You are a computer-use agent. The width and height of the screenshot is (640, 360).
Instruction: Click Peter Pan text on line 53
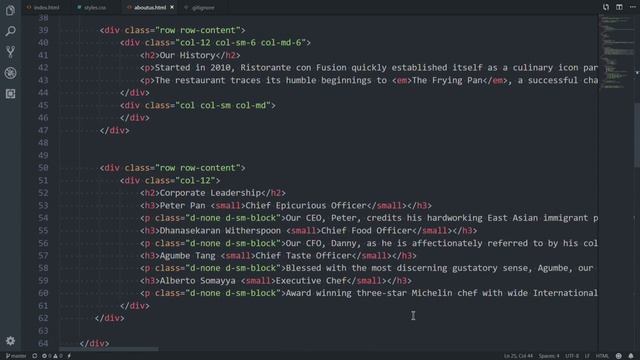(182, 205)
